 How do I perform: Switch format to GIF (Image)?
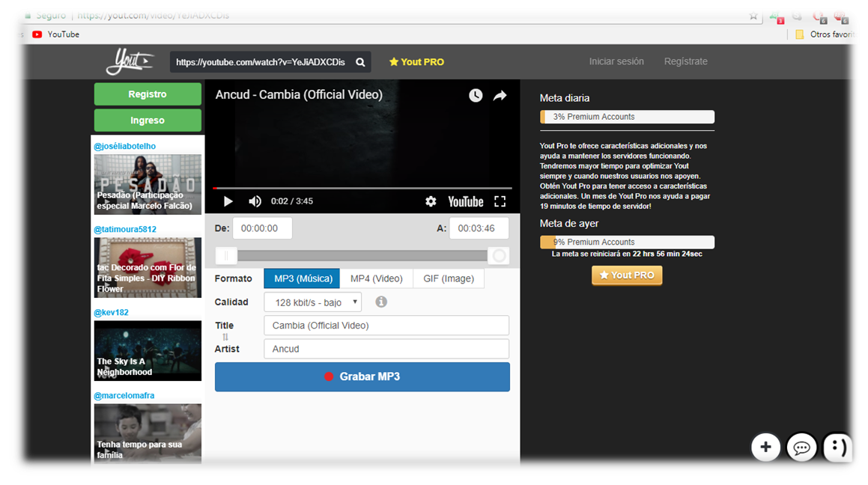(x=449, y=278)
